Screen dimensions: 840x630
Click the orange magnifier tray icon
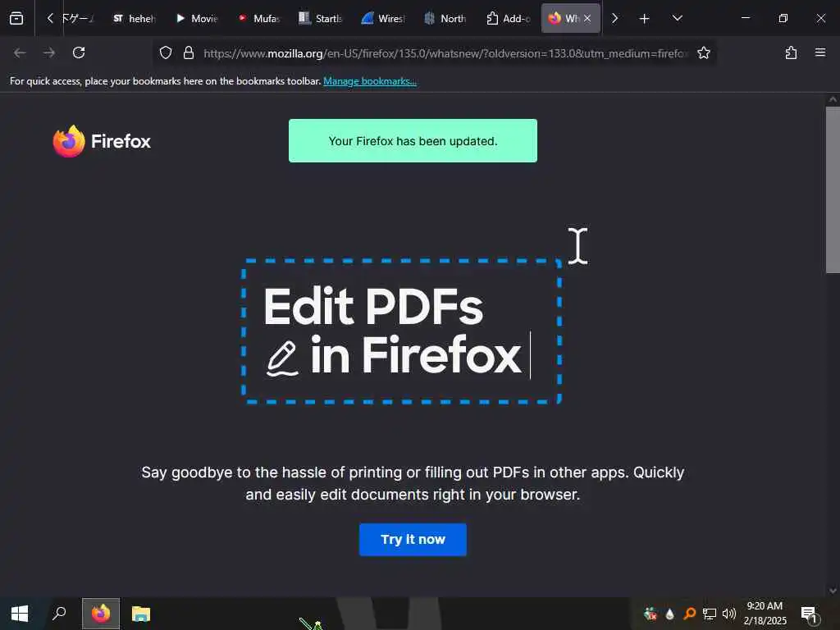[689, 614]
